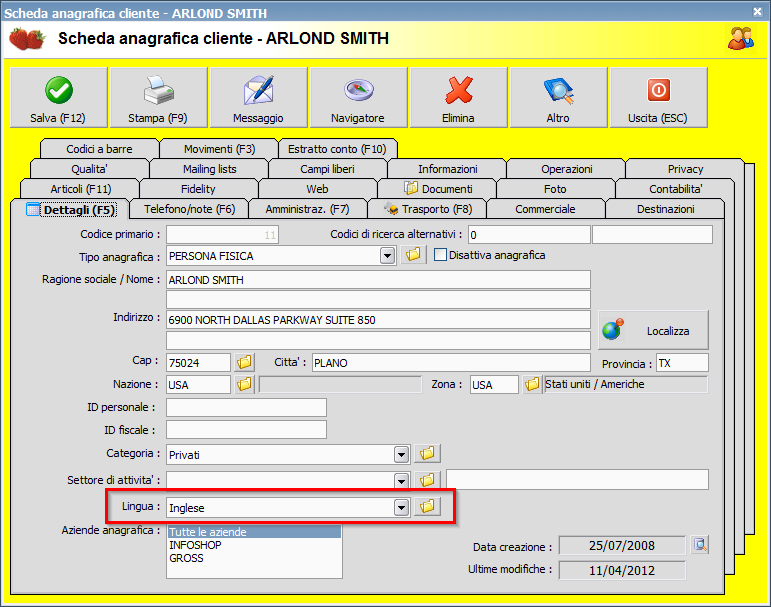Click the icon beside Data creazione
Screen dimensions: 771x607
click(x=700, y=545)
